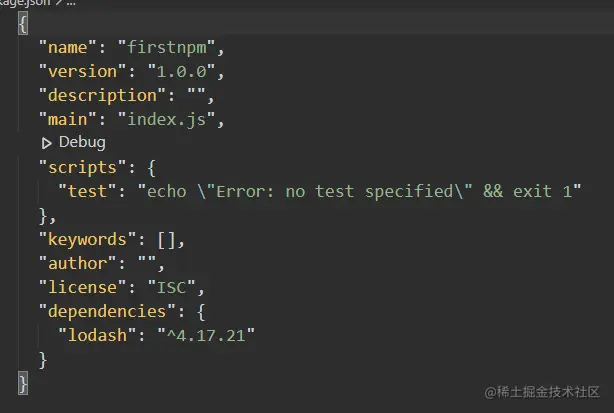Select the "firstnpm" value string
The image size is (614, 413).
click(166, 47)
